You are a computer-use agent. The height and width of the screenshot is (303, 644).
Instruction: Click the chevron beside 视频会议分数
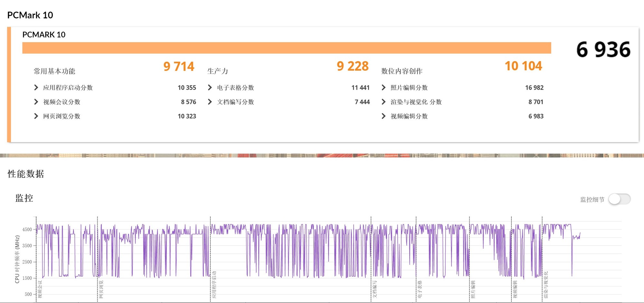pyautogui.click(x=36, y=102)
